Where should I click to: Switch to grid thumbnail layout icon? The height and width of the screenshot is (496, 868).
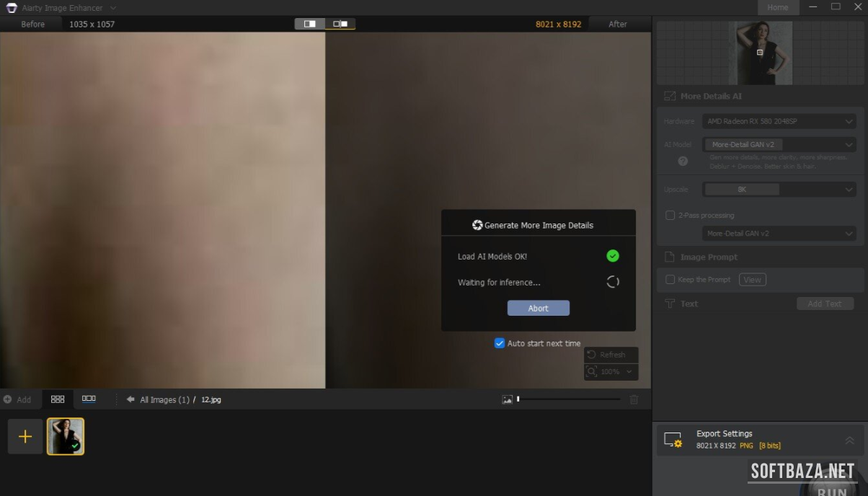58,399
